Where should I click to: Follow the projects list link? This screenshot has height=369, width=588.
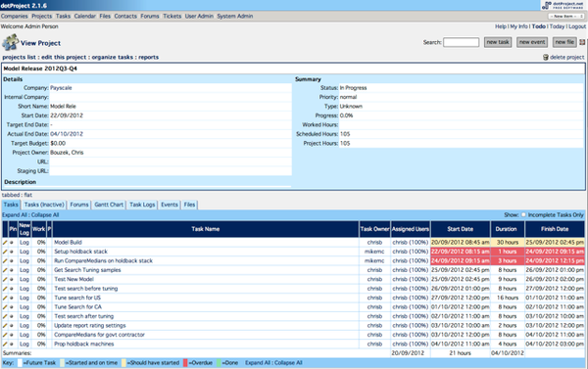click(x=20, y=58)
